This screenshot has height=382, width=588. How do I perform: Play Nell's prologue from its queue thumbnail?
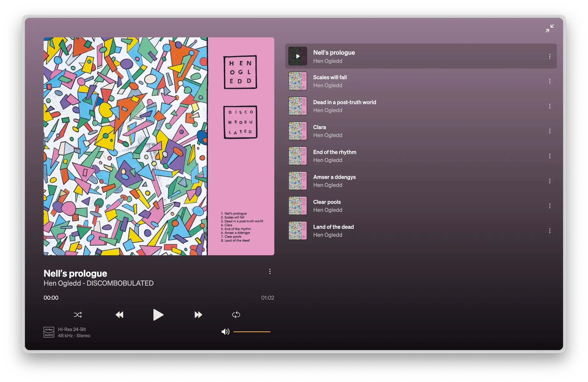pos(298,56)
